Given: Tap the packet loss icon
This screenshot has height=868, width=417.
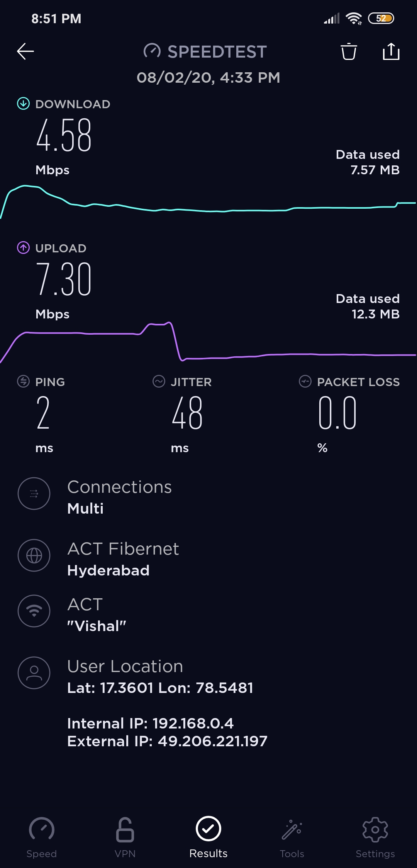Looking at the screenshot, I should coord(305,381).
